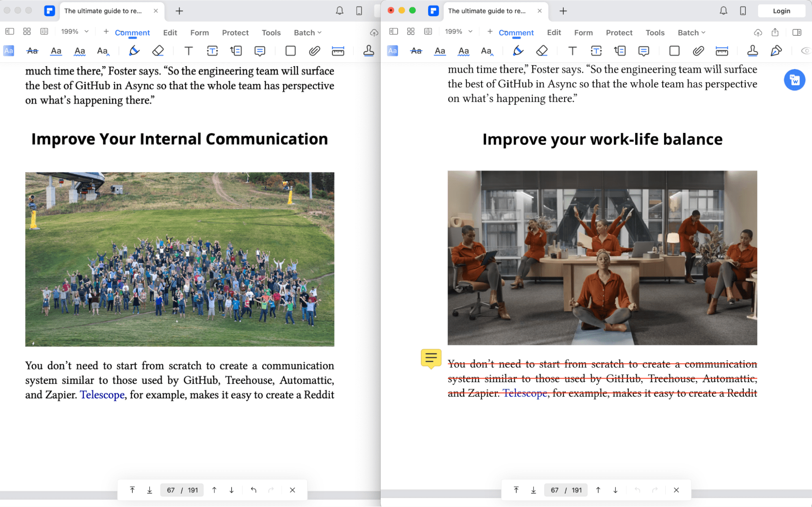812x507 pixels.
Task: Click the signature pen icon in right toolbar
Action: point(776,51)
